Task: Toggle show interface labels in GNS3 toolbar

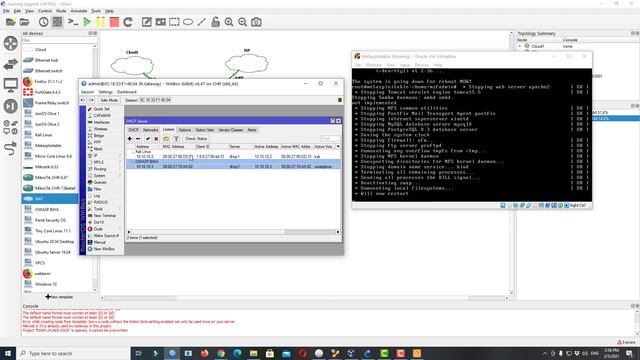Action: click(x=57, y=22)
